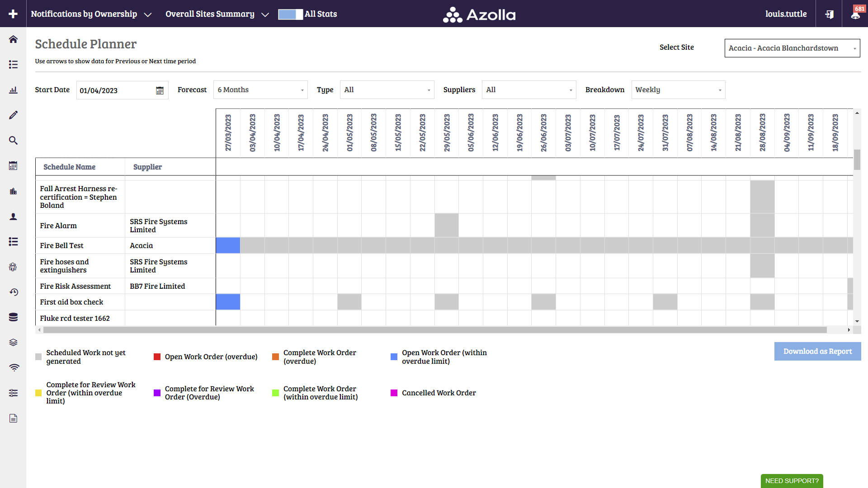The height and width of the screenshot is (488, 868).
Task: Open the calendar icon in sidebar
Action: [x=13, y=166]
